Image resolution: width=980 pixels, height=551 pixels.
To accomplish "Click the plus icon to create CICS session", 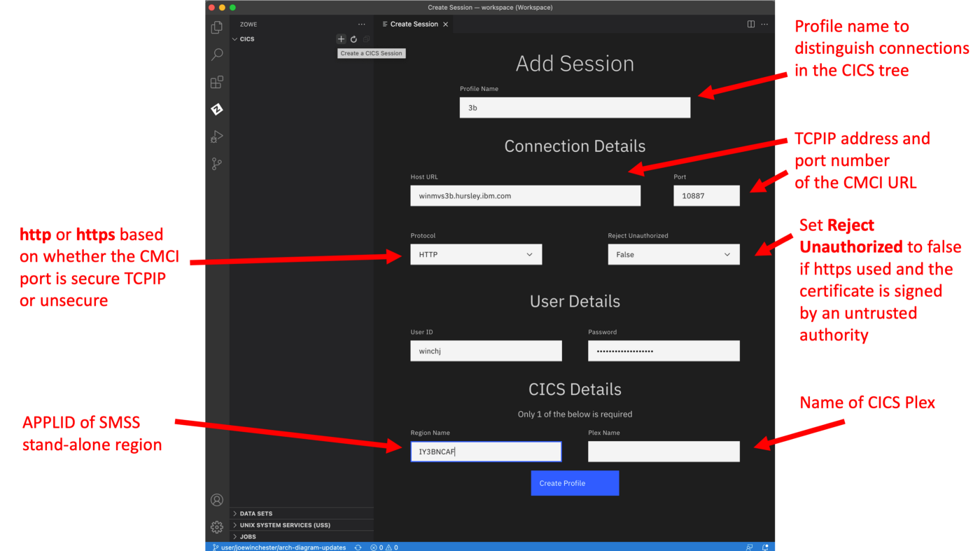I will [341, 39].
